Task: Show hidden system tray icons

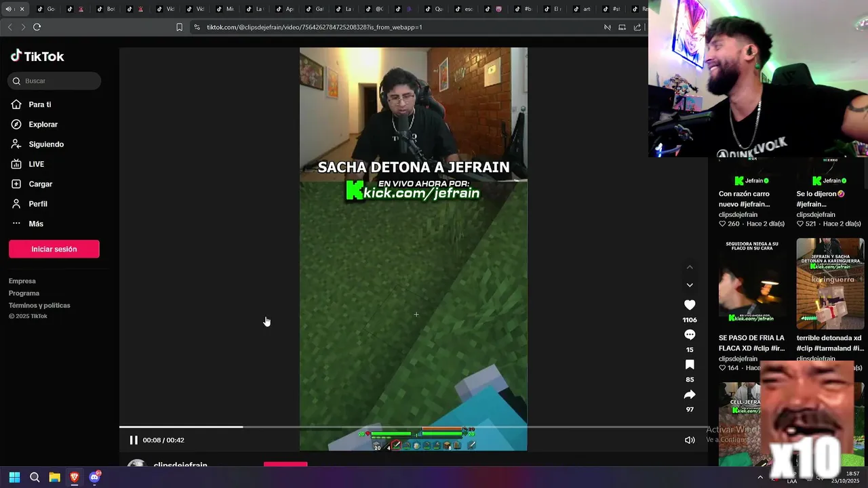Action: 760,477
